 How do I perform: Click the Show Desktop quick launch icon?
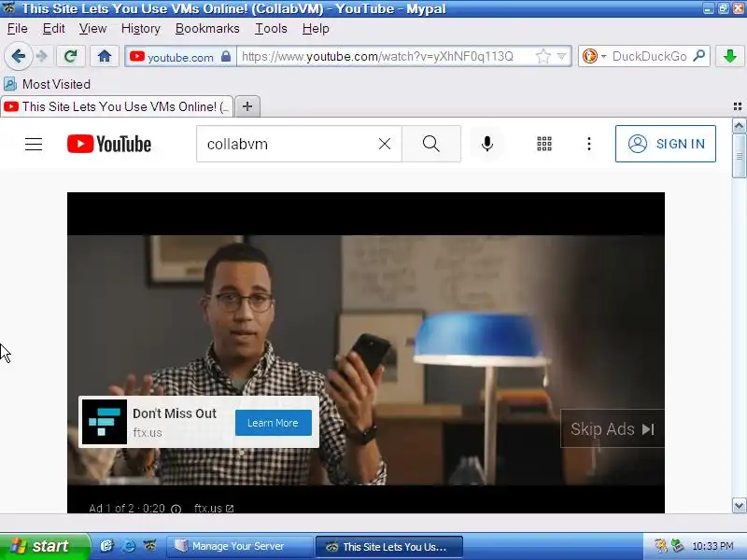click(x=106, y=546)
